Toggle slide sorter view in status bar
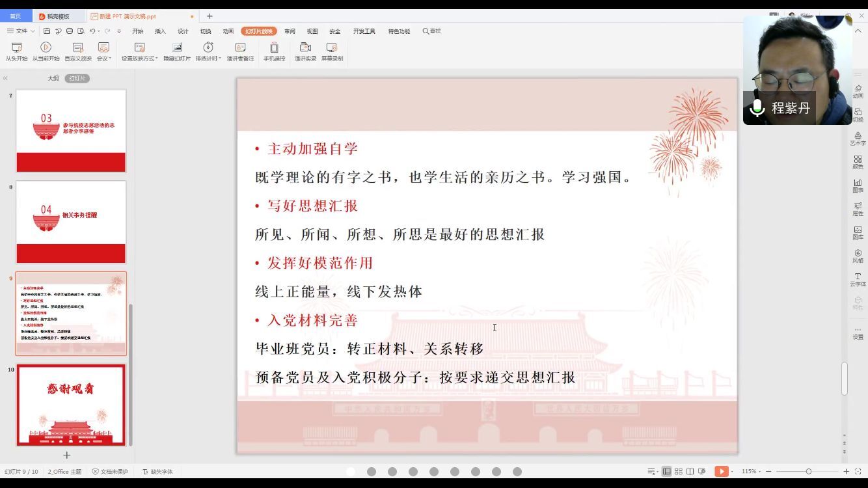The image size is (868, 488). coord(678,471)
